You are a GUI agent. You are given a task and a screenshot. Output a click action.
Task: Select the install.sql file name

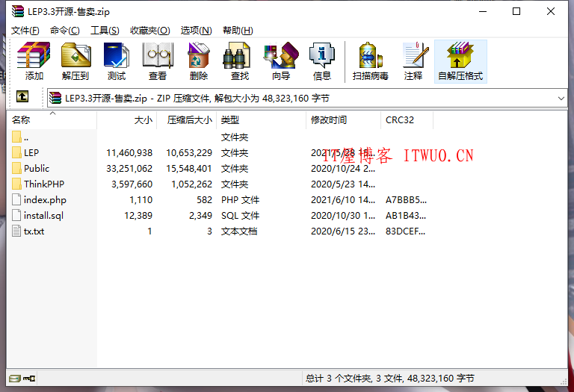coord(43,216)
